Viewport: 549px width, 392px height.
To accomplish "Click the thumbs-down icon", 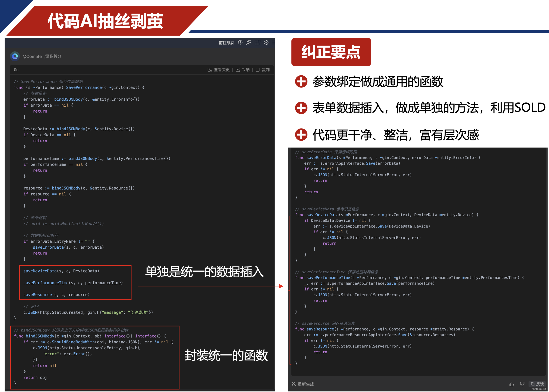I will point(522,384).
